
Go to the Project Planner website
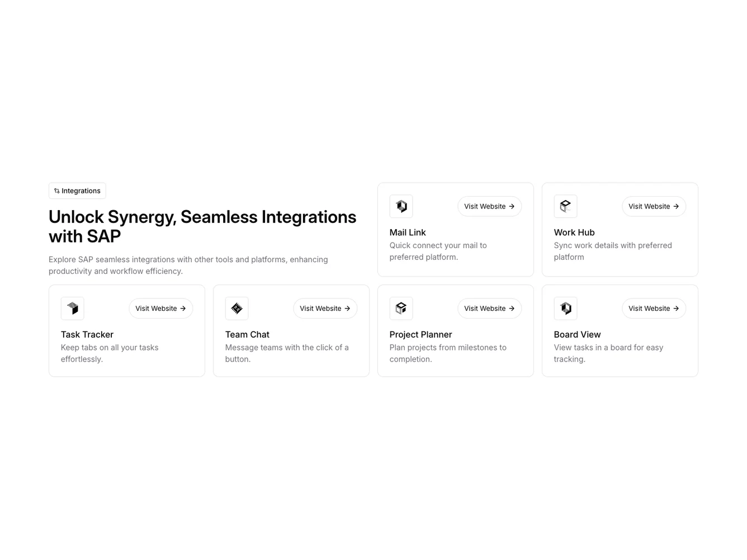[489, 309]
